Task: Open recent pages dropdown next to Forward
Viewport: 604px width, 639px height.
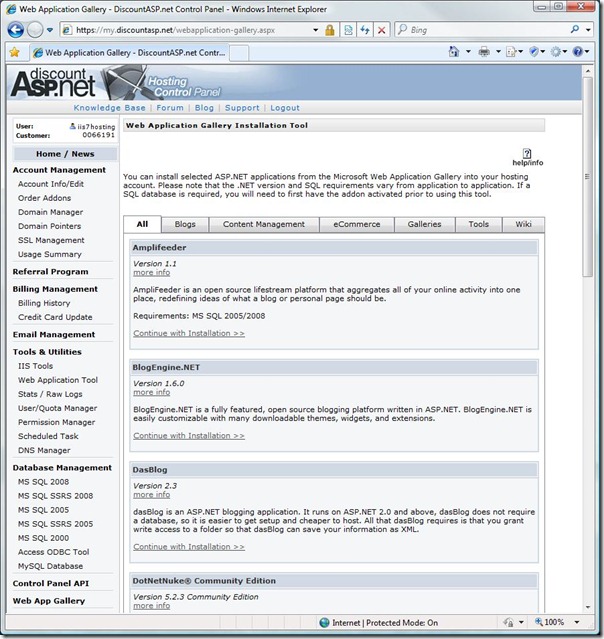Action: tap(50, 30)
